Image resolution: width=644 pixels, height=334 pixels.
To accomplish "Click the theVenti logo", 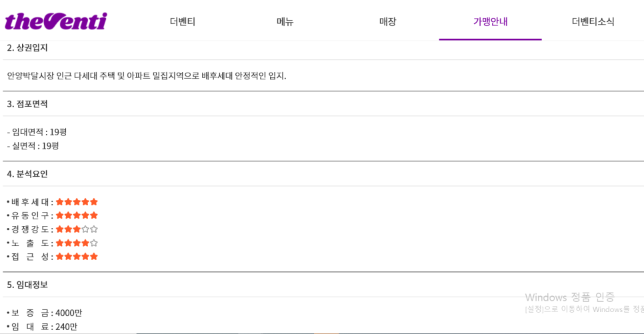I will click(x=56, y=21).
